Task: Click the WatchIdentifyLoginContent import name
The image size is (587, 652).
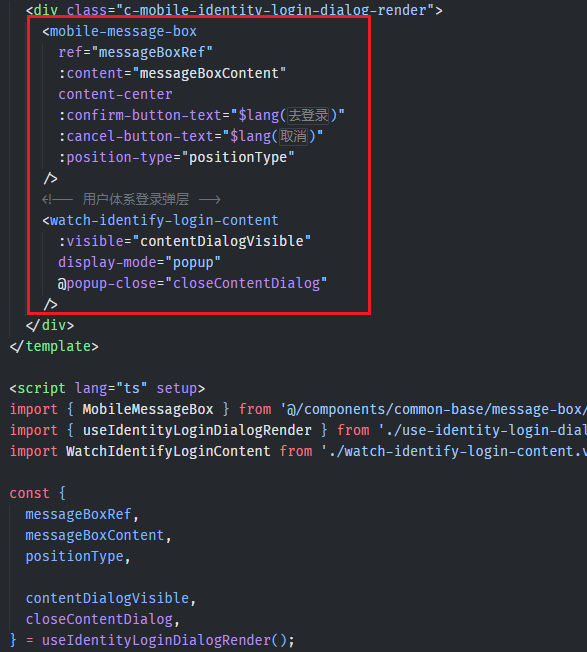Action: [x=168, y=451]
